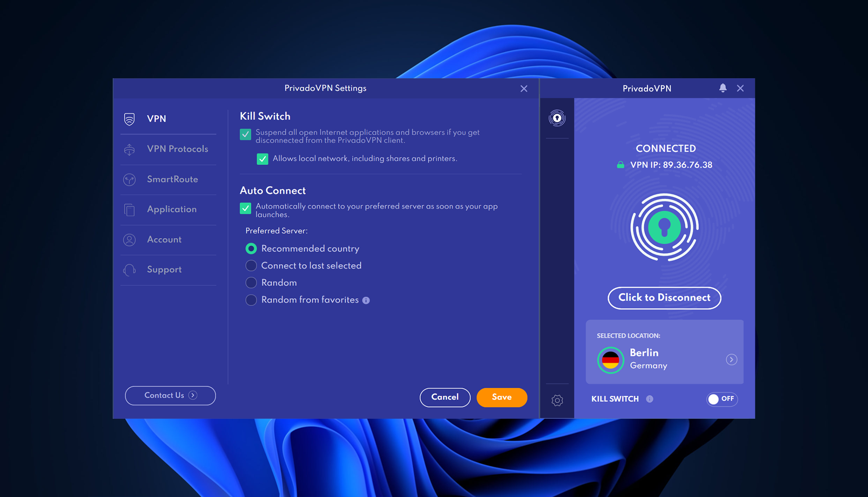Close the PrivadoVPN main window
Image resolution: width=868 pixels, height=497 pixels.
740,88
